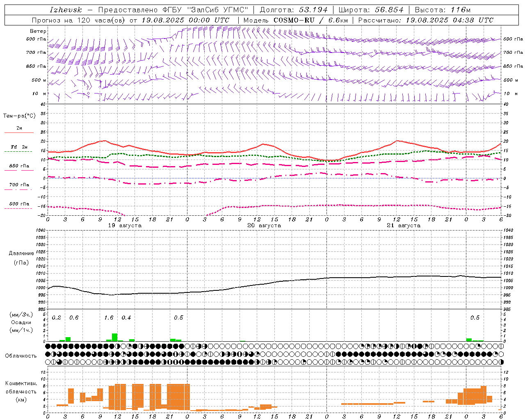The width and height of the screenshot is (525, 420).
Task: Click the precipitation value "1.6"
Action: (x=109, y=317)
